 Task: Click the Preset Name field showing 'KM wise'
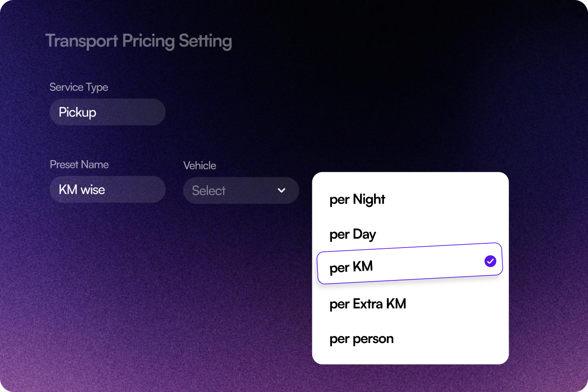(x=107, y=189)
